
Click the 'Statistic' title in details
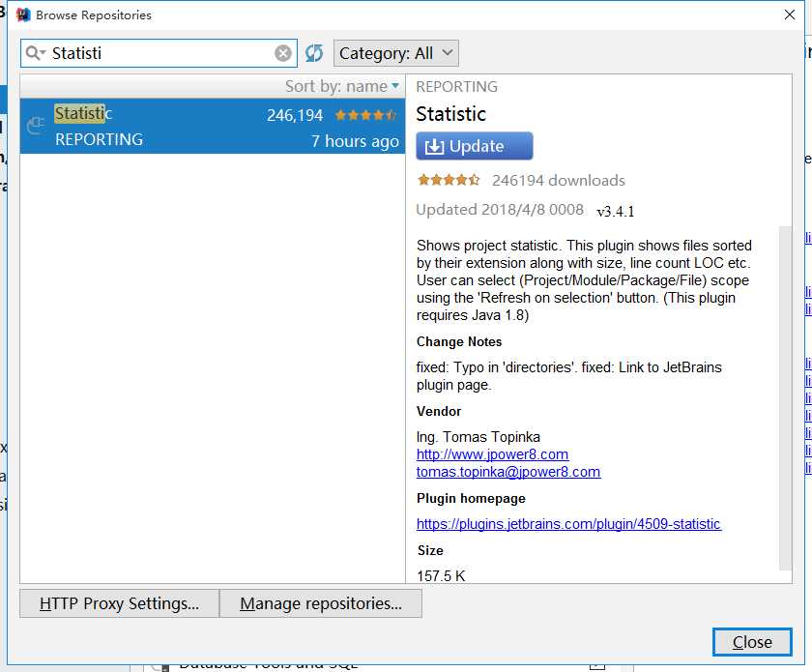[x=451, y=114]
